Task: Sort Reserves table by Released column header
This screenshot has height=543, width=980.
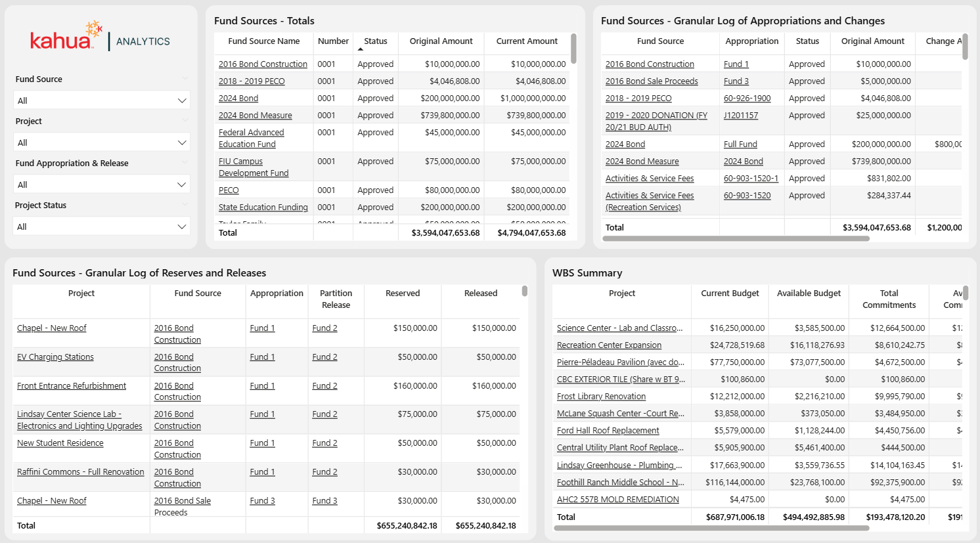Action: 480,293
